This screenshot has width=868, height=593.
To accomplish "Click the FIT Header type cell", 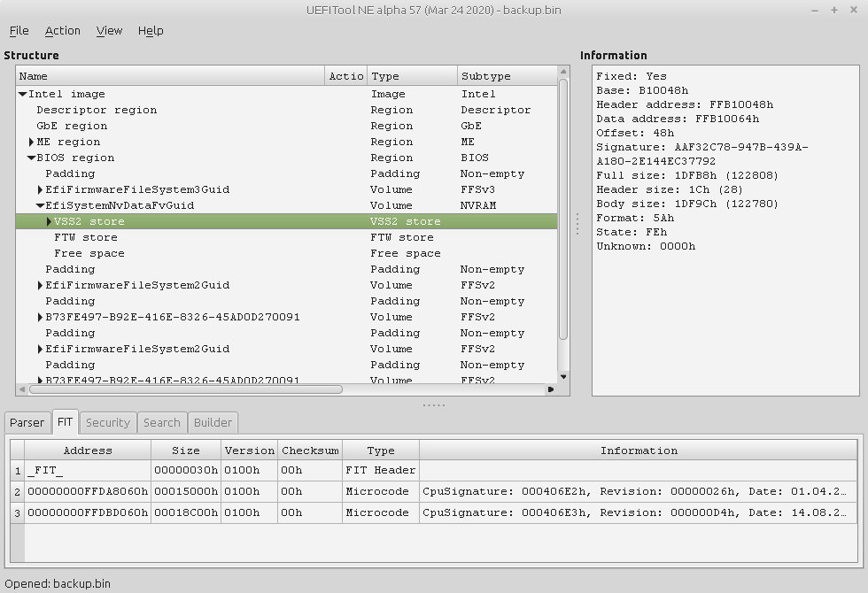I will pyautogui.click(x=381, y=470).
